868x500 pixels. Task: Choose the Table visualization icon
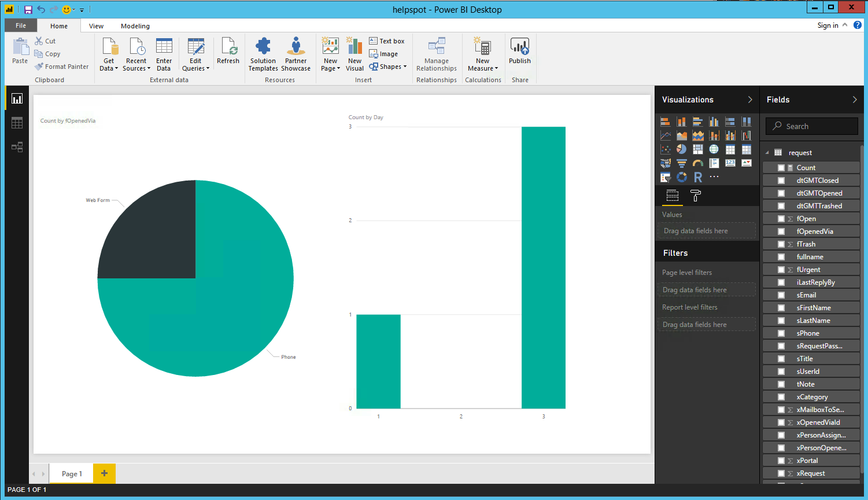(730, 149)
